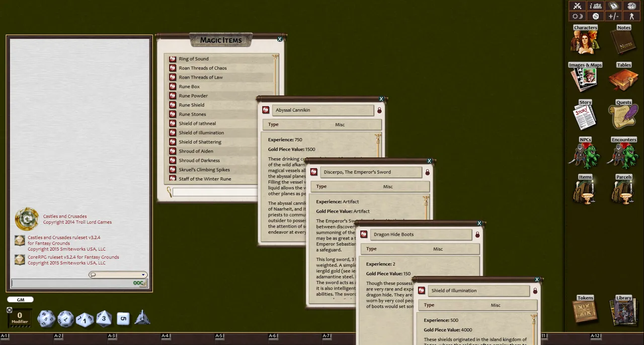Viewport: 644px width, 345px height.
Task: Open the Options gear icon
Action: (595, 16)
